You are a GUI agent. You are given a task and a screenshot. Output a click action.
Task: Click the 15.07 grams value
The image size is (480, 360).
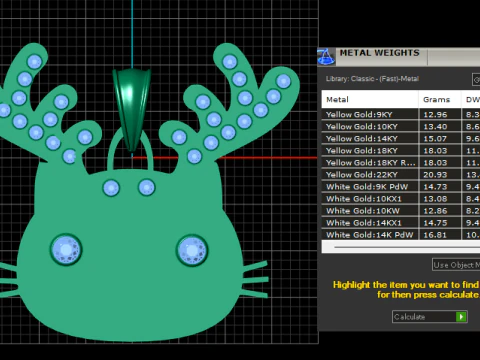click(x=435, y=139)
